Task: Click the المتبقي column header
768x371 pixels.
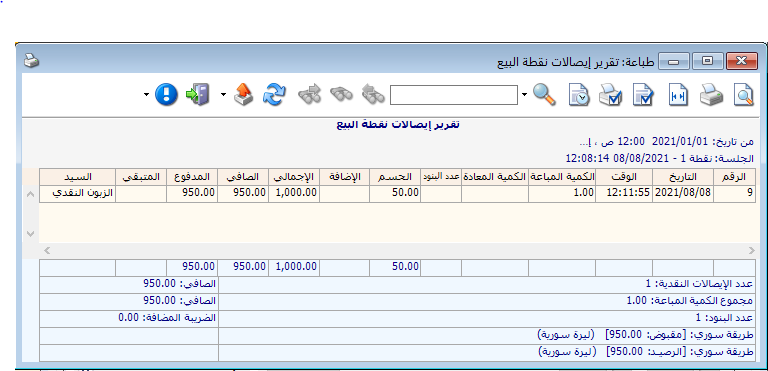Action: (141, 177)
